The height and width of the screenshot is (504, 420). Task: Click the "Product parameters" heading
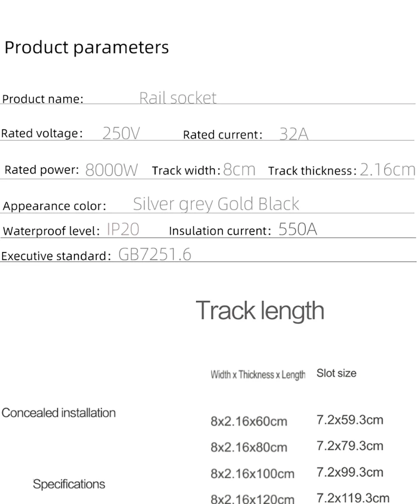point(87,48)
